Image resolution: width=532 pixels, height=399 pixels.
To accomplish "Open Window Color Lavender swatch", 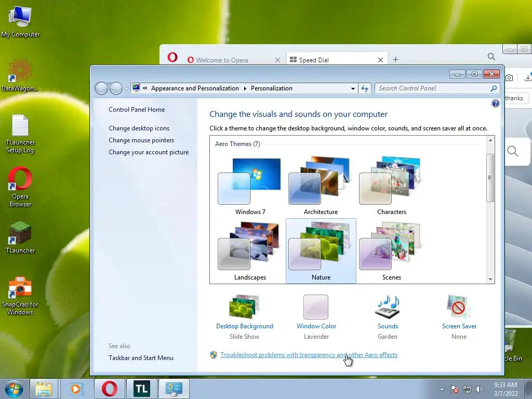I will tap(316, 317).
